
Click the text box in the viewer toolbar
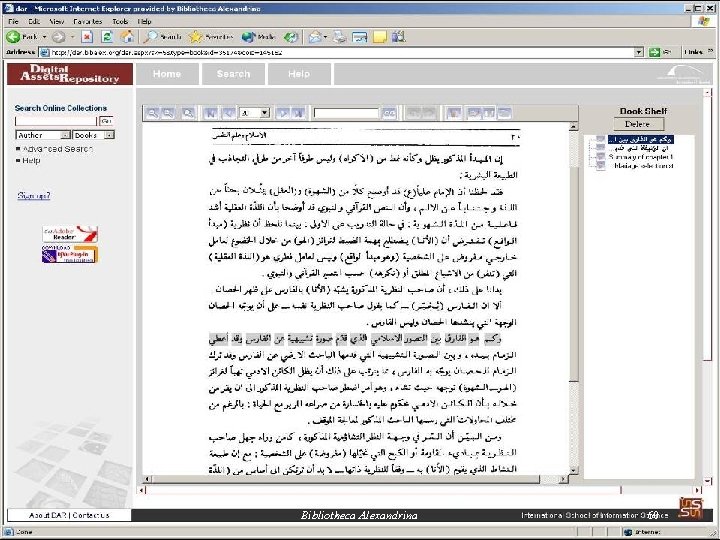tap(346, 112)
